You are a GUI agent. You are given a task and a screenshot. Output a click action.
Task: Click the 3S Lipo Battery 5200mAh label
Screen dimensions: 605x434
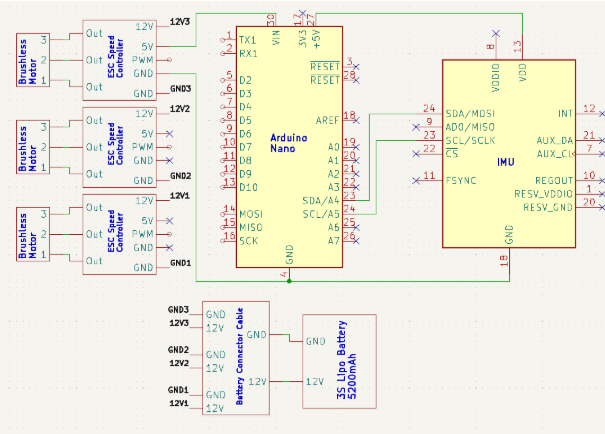tap(346, 360)
